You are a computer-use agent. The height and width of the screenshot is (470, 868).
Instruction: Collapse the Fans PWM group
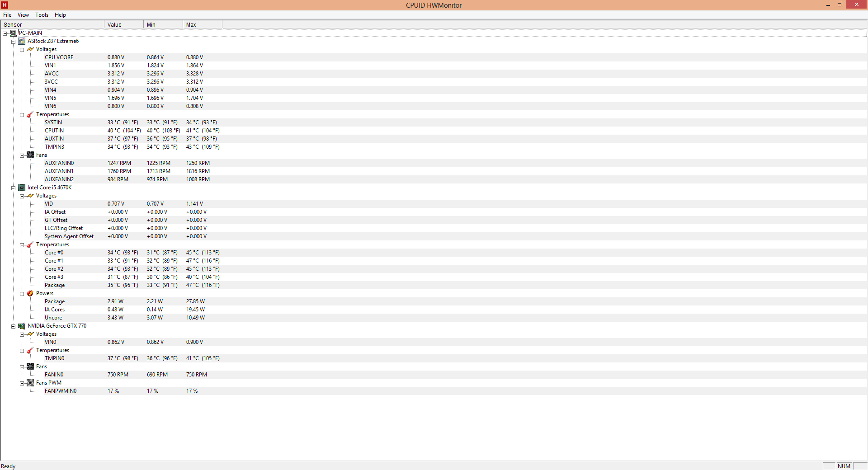pos(22,383)
